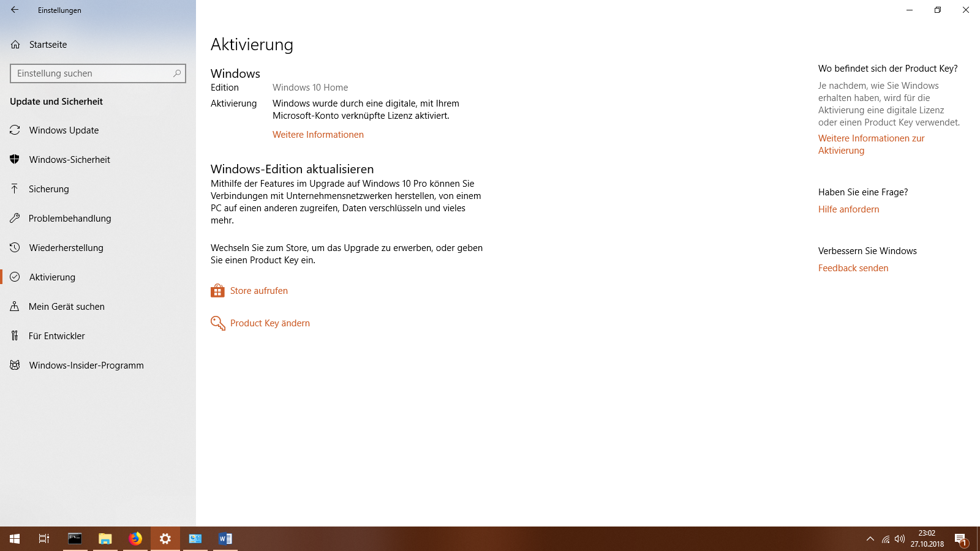Click Wo befindet sich der Product Key? heading
980x551 pixels.
[x=888, y=69]
